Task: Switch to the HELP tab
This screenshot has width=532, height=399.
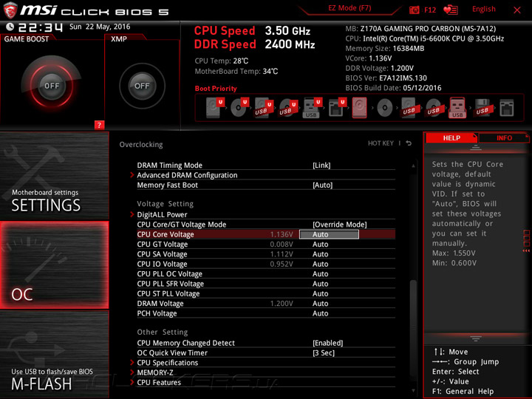Action: [x=451, y=137]
